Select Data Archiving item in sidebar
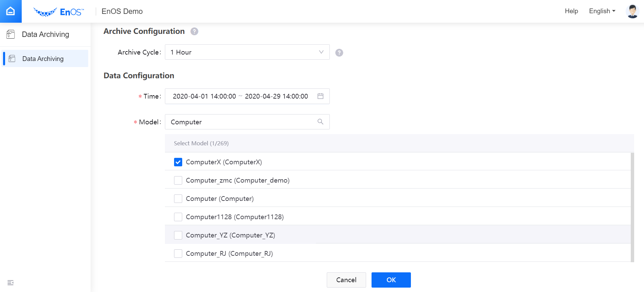Image resolution: width=644 pixels, height=292 pixels. [x=45, y=59]
